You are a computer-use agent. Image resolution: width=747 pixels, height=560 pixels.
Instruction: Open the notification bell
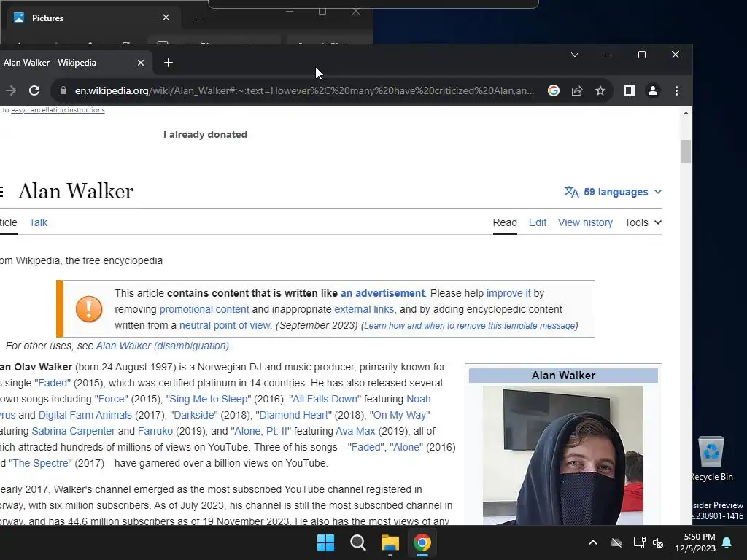727,542
